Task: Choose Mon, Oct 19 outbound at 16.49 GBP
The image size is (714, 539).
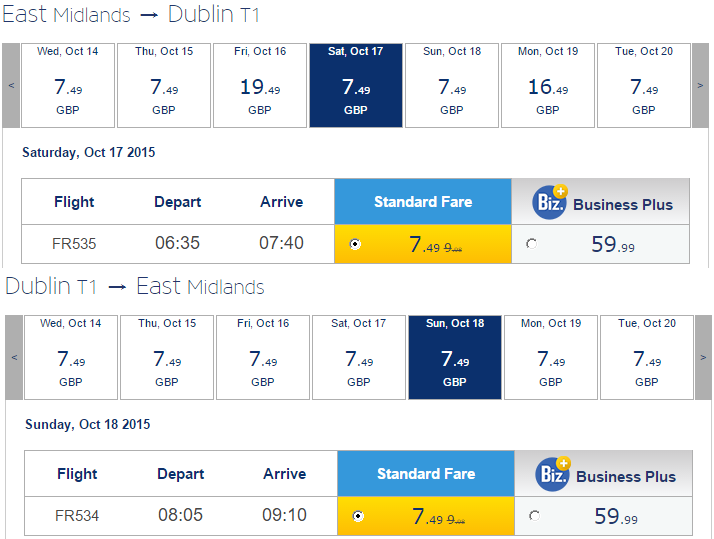Action: tap(548, 85)
